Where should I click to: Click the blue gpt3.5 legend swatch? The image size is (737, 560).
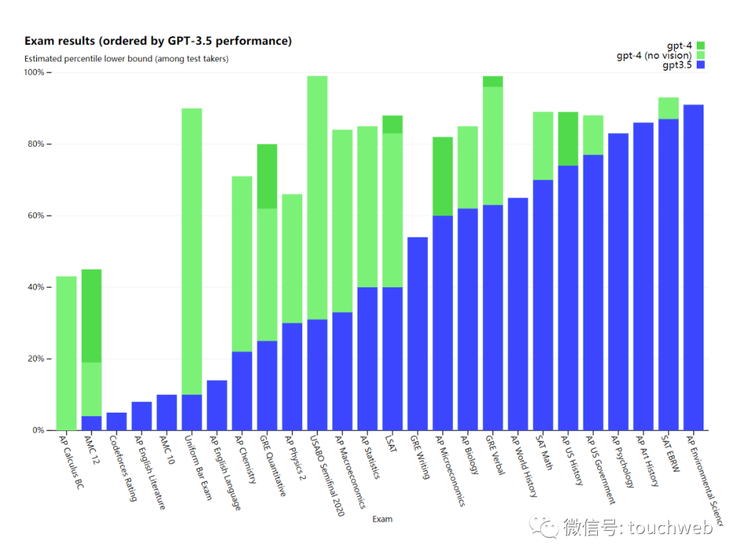[x=700, y=65]
